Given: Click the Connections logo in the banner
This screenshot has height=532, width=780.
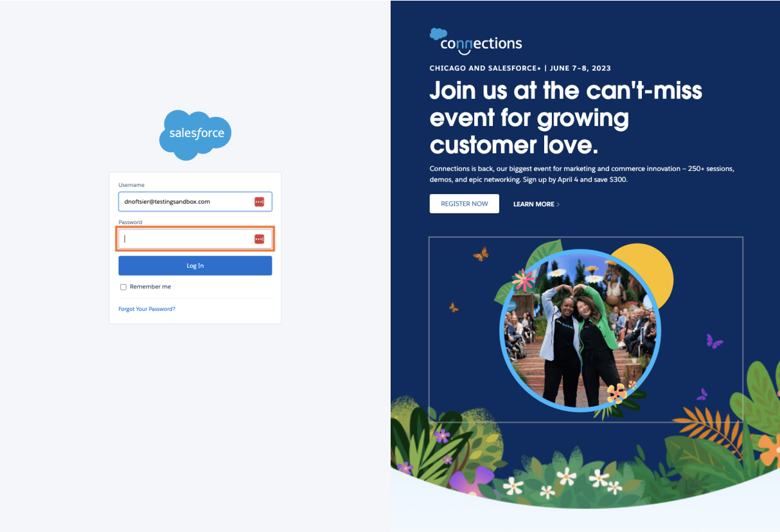Looking at the screenshot, I should [x=476, y=42].
